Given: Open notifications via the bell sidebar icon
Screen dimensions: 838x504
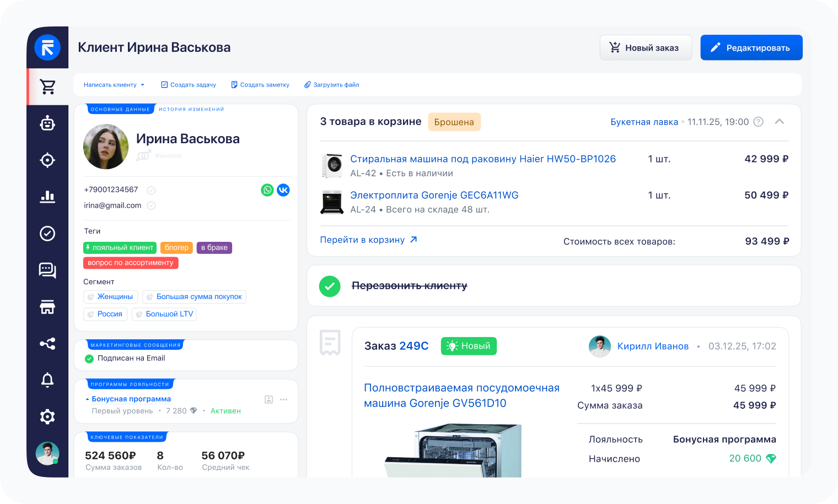Looking at the screenshot, I should (x=47, y=380).
